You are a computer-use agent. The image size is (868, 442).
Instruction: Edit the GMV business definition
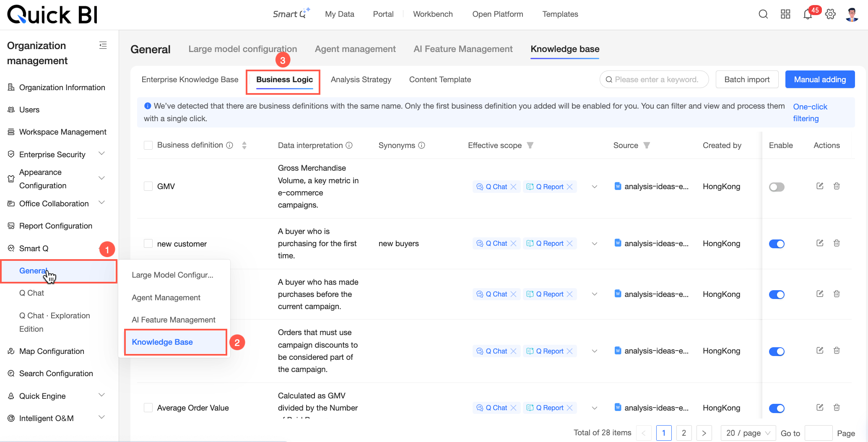tap(820, 186)
